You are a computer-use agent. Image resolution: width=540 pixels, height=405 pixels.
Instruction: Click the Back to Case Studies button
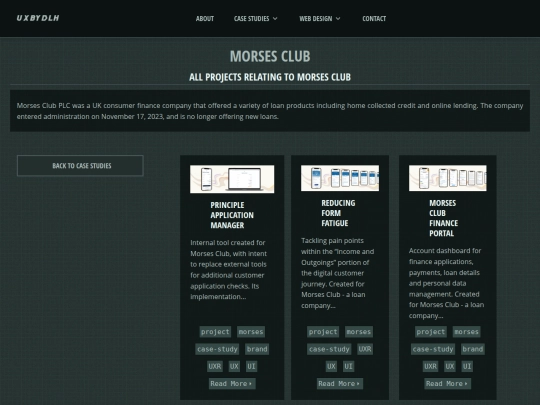pyautogui.click(x=80, y=166)
